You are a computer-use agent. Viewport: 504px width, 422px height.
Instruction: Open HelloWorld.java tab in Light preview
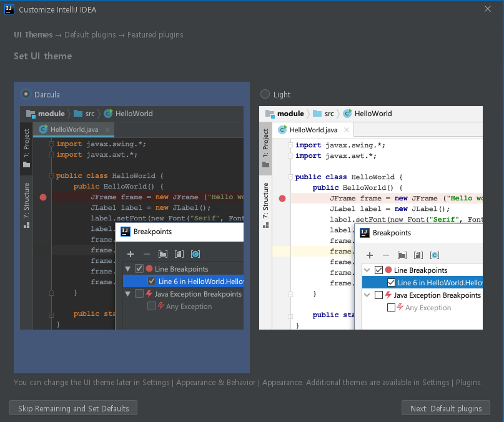click(313, 130)
